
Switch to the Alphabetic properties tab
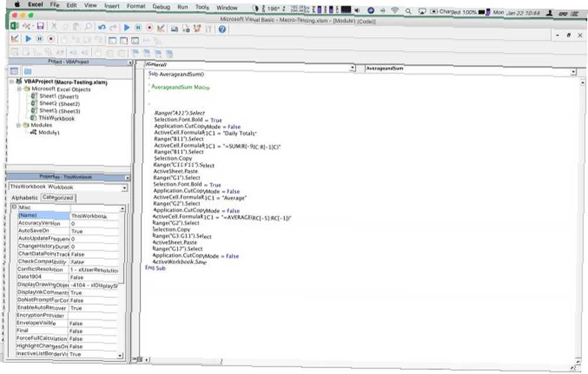tap(25, 198)
